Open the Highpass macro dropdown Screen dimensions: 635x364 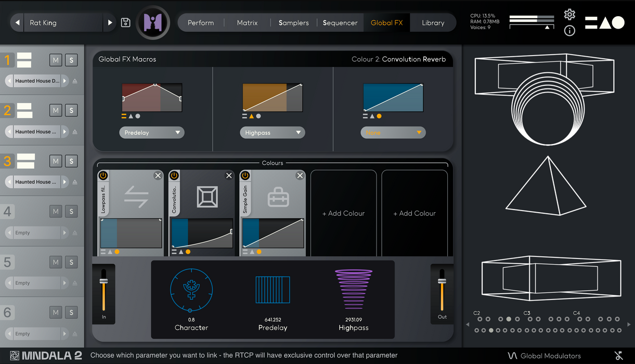point(272,133)
